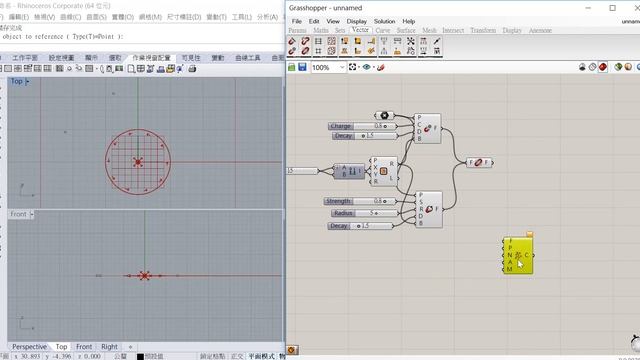Select the Merge Fields capsule component

tap(479, 162)
